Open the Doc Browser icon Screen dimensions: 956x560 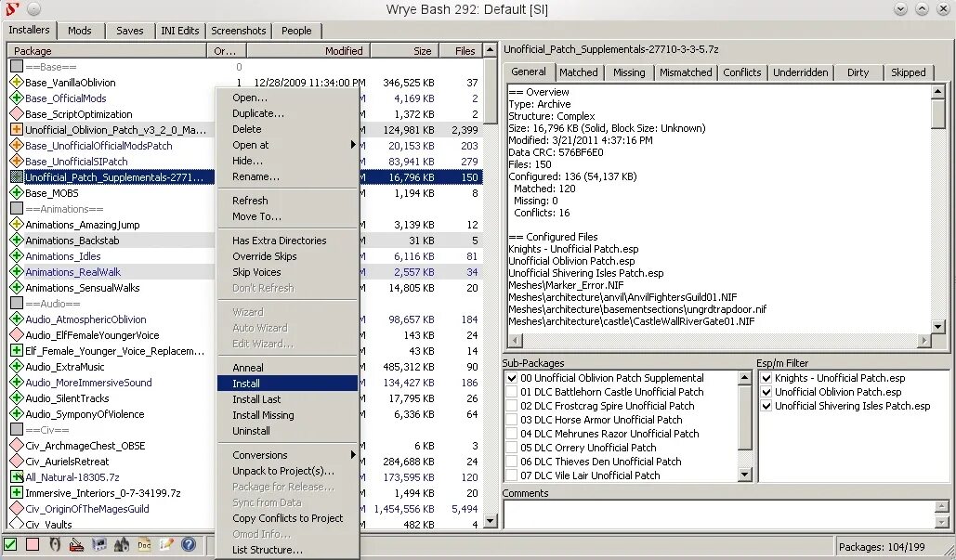coord(144,544)
